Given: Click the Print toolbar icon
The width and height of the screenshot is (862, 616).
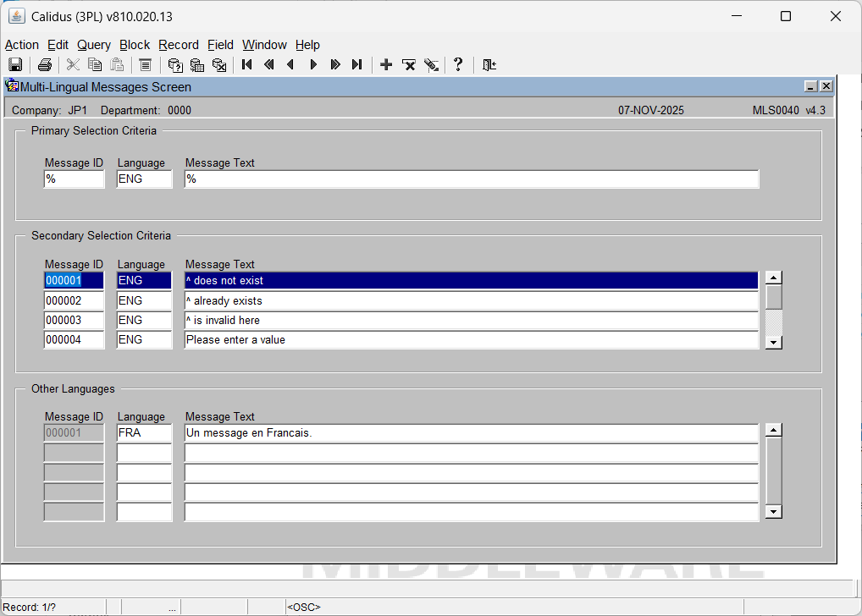Looking at the screenshot, I should tap(45, 65).
